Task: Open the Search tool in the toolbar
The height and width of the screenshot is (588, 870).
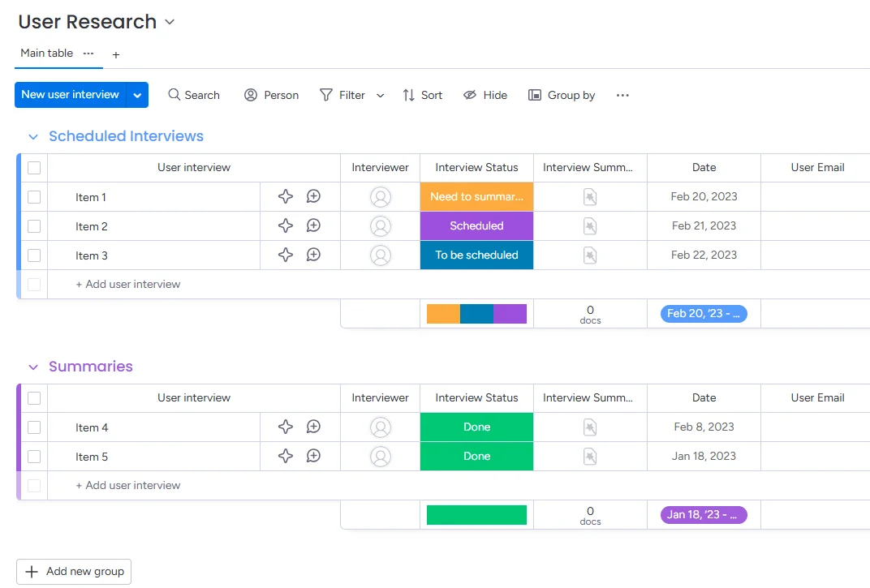Action: tap(194, 95)
